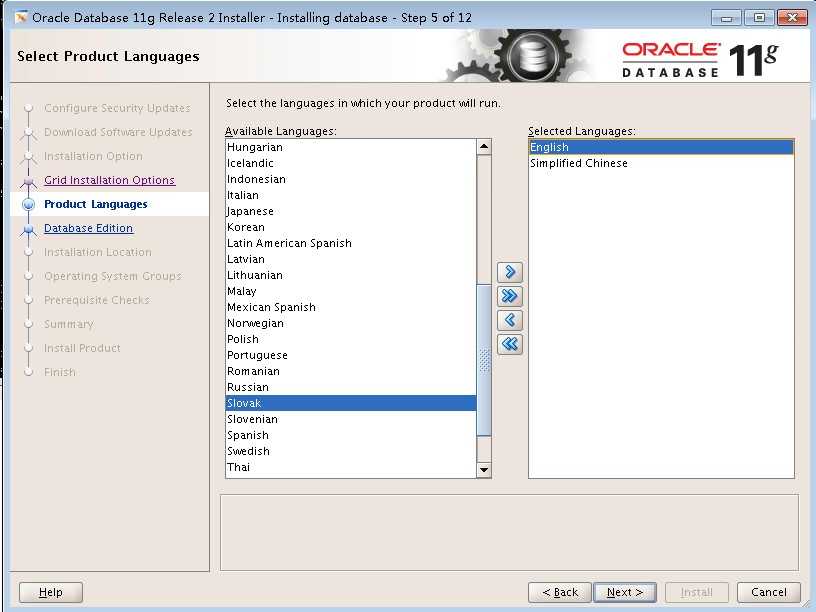Pick Thai from the language list

(351, 467)
